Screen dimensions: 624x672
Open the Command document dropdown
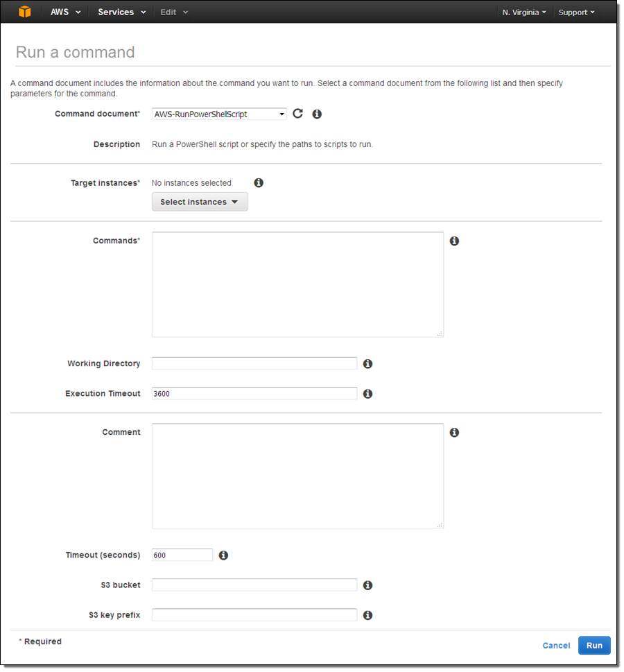coord(219,114)
